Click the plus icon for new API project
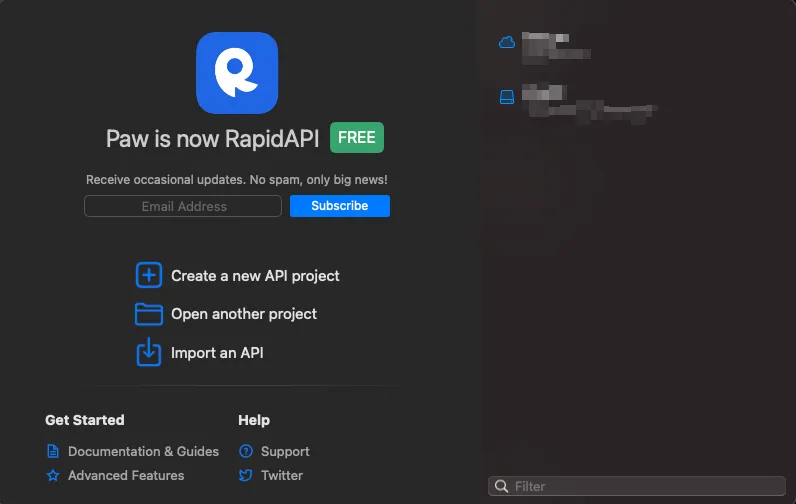Image resolution: width=796 pixels, height=504 pixels. coord(148,275)
